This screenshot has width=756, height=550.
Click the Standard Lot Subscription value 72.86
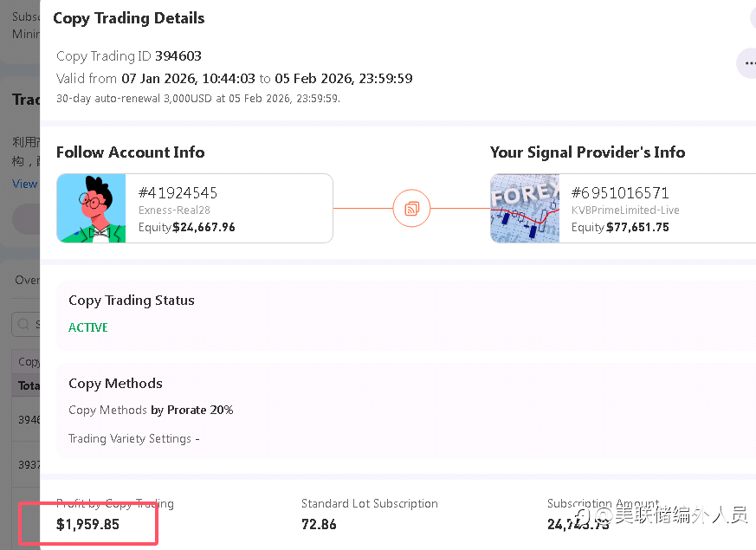click(319, 524)
